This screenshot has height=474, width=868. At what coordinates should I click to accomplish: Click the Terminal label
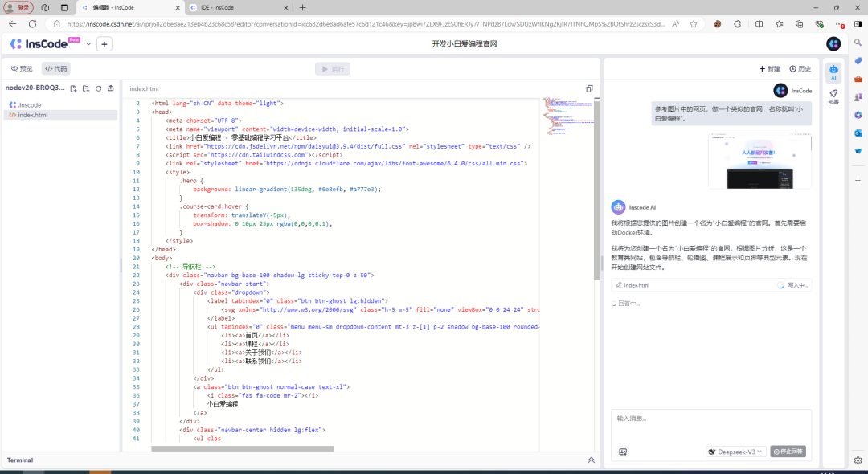pos(20,460)
